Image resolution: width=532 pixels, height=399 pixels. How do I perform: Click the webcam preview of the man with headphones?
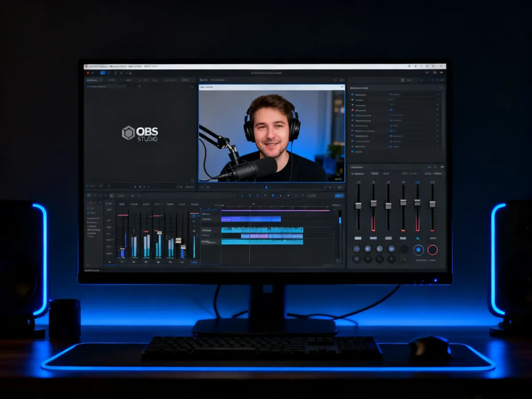tap(271, 136)
